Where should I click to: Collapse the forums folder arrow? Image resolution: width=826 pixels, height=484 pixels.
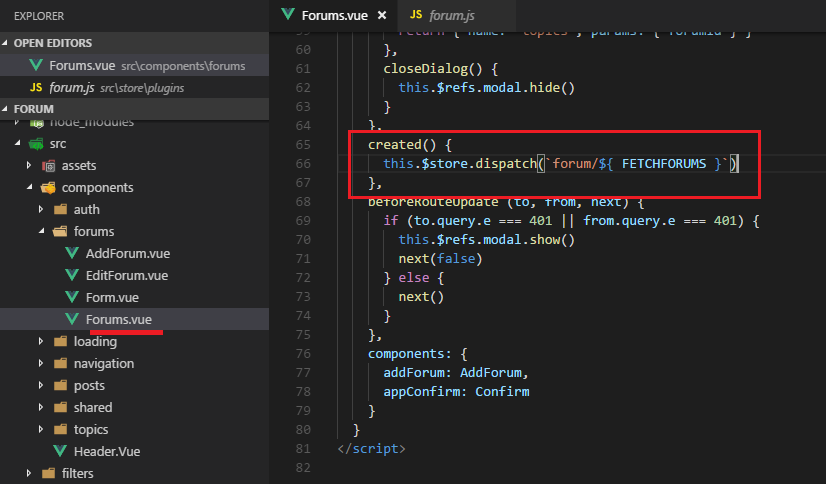coord(42,231)
